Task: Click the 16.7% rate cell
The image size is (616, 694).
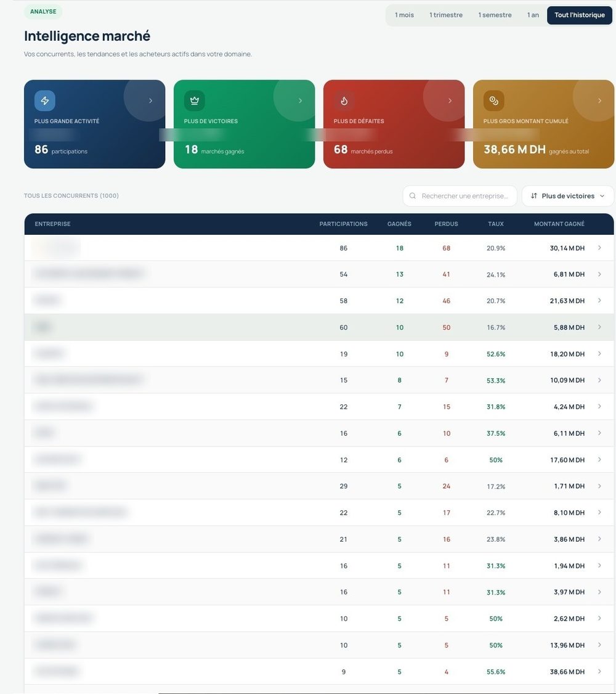Action: tap(496, 327)
